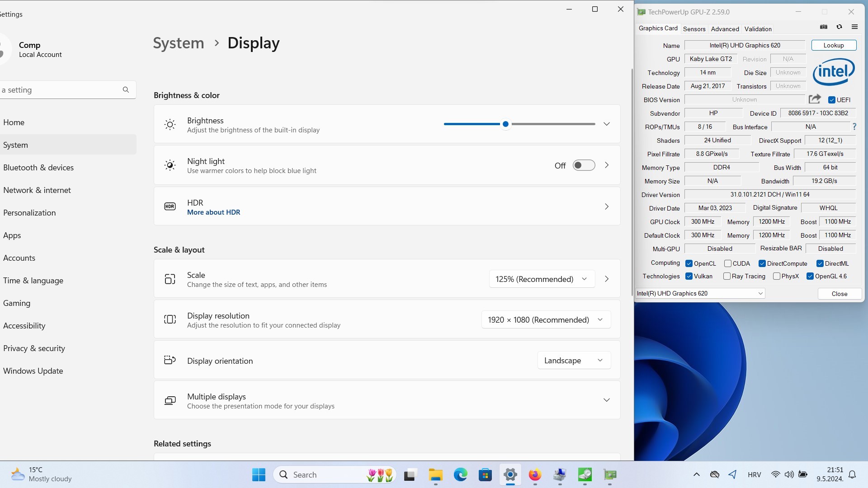Toggle the CUDA checkbox
This screenshot has width=868, height=488.
pos(728,263)
